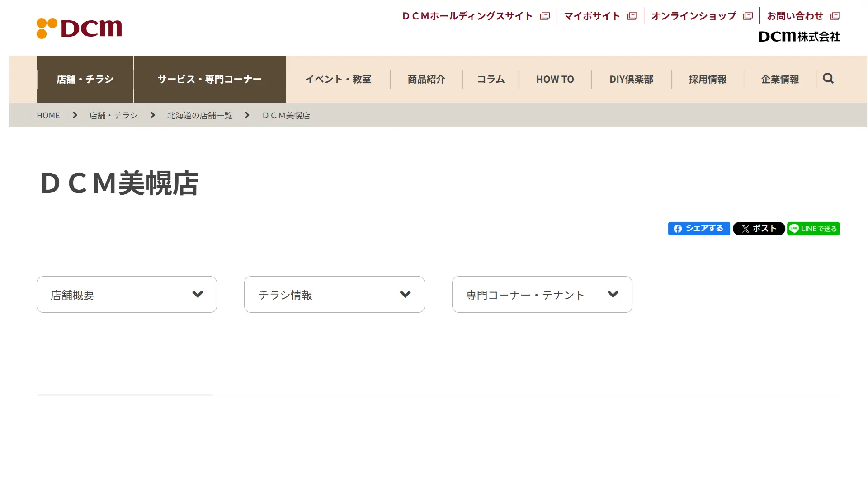Open the 店舗・チラシ navigation tab
Image resolution: width=868 pixels, height=488 pixels.
pyautogui.click(x=85, y=79)
